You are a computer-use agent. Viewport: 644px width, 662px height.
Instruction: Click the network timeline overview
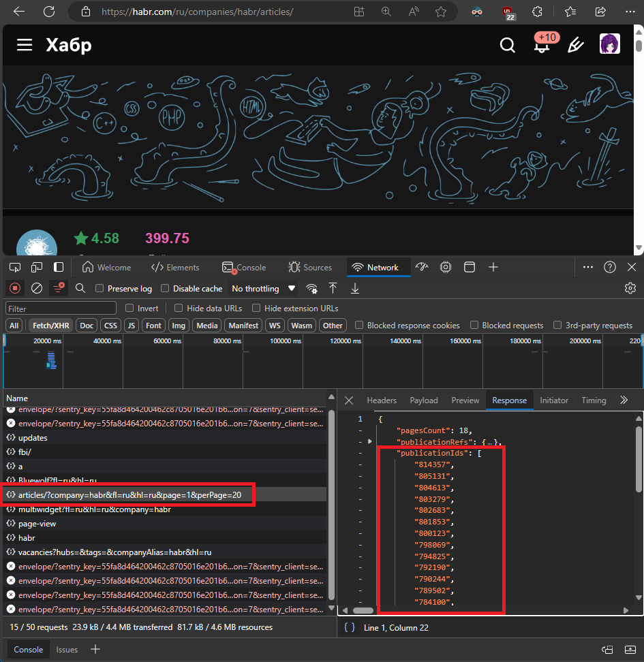[323, 361]
